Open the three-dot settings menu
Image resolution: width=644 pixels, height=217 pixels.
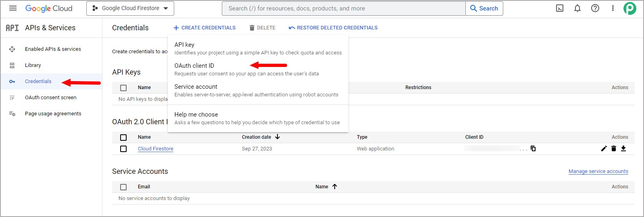click(x=613, y=8)
